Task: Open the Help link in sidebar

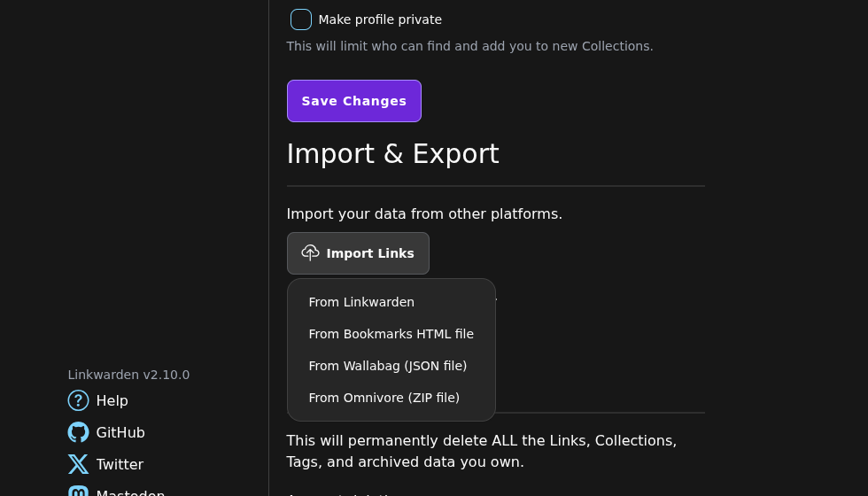Action: (x=98, y=400)
